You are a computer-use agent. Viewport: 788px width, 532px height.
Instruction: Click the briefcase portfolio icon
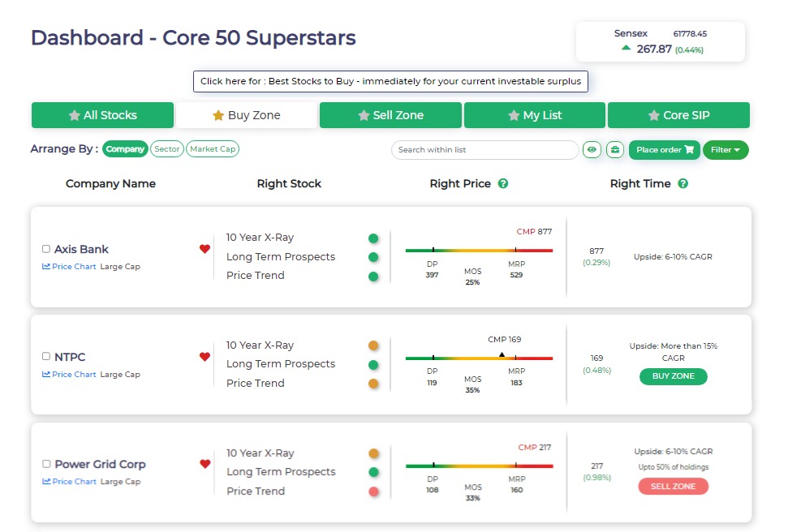pos(614,150)
